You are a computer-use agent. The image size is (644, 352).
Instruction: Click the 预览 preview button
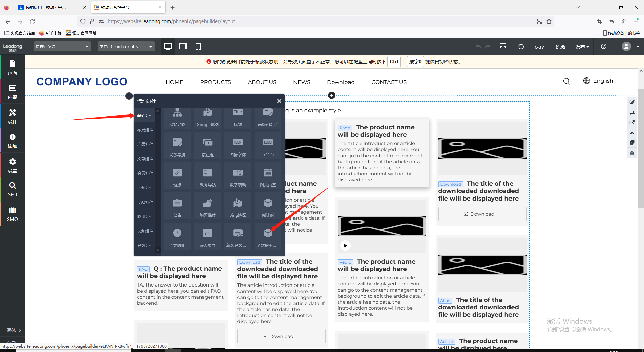pyautogui.click(x=560, y=47)
